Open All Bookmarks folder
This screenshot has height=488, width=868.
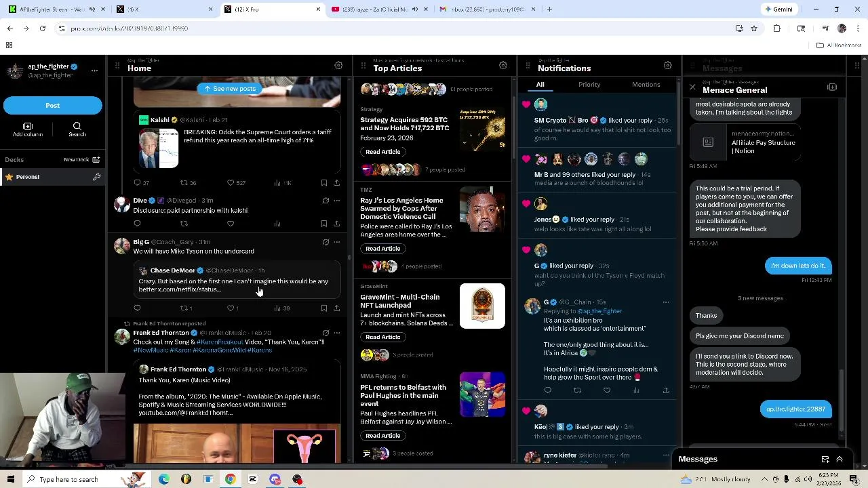click(x=840, y=45)
